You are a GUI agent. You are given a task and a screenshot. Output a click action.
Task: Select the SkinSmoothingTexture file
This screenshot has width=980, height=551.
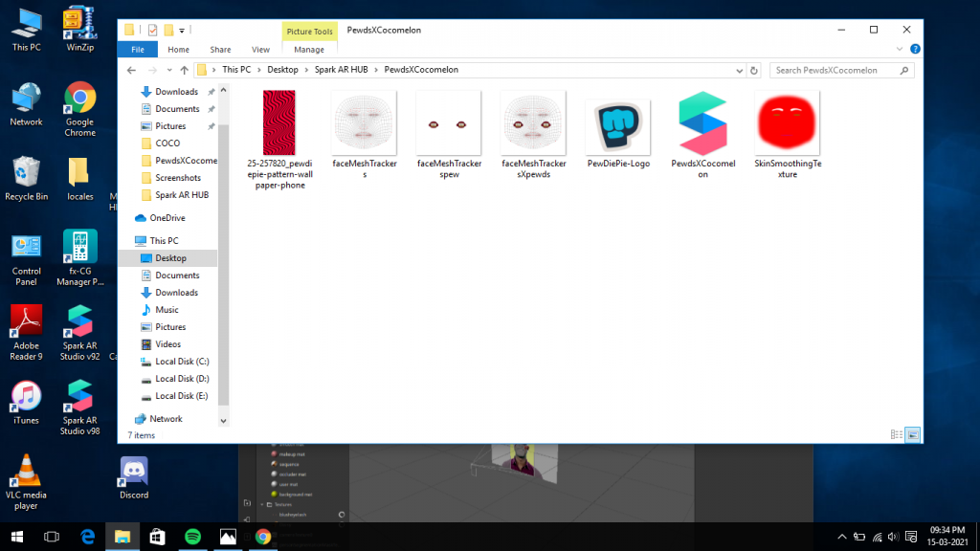pos(788,135)
